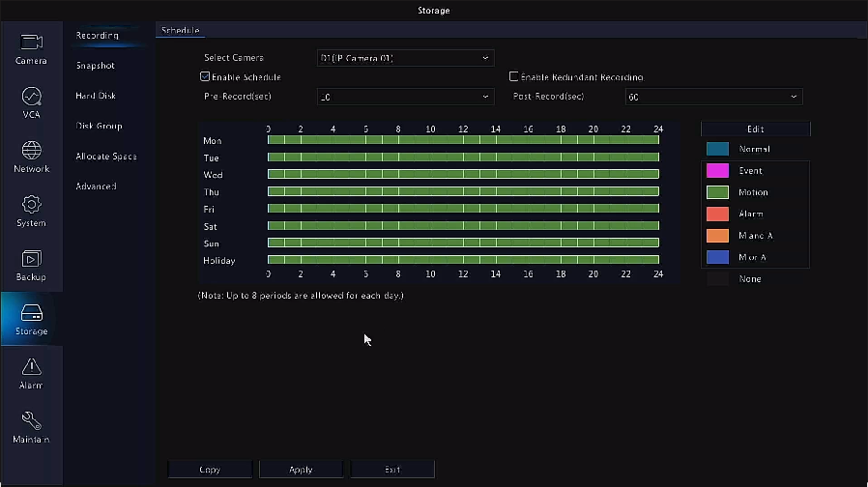Open System settings gear icon
The image size is (868, 487).
click(x=31, y=205)
